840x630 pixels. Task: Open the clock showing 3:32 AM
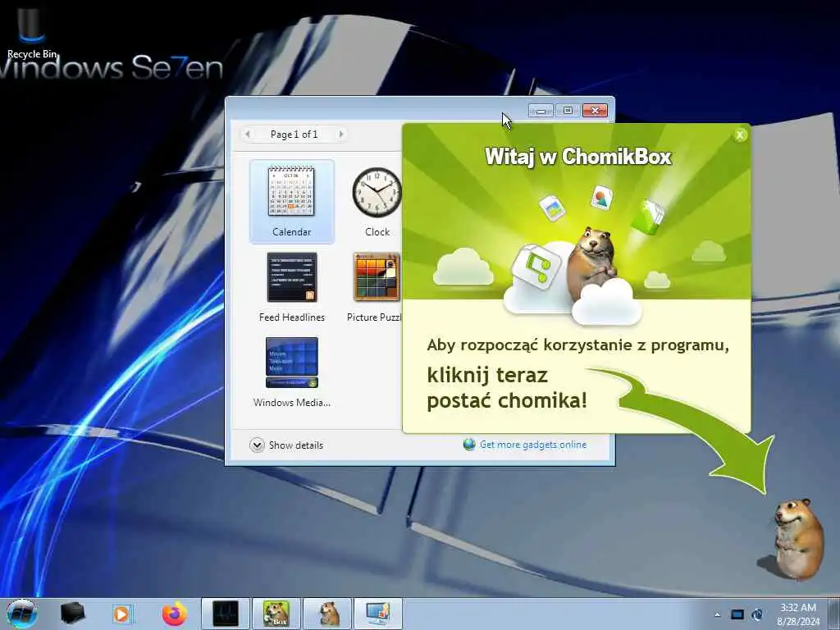(797, 614)
